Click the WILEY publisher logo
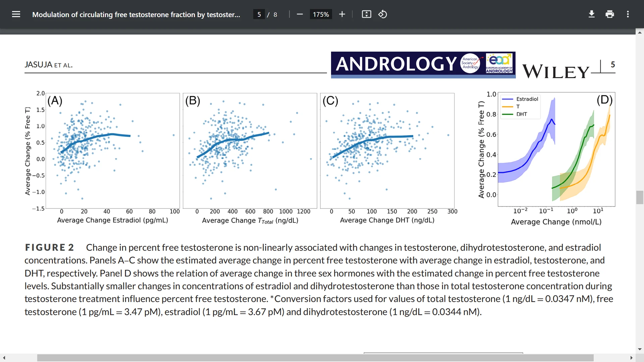This screenshot has width=644, height=362. coord(556,72)
